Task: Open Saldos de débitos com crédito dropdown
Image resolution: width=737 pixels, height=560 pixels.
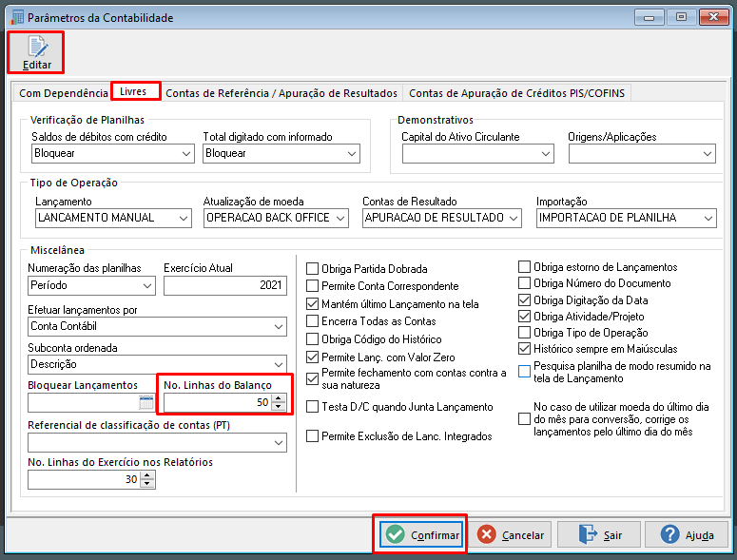Action: click(x=113, y=154)
